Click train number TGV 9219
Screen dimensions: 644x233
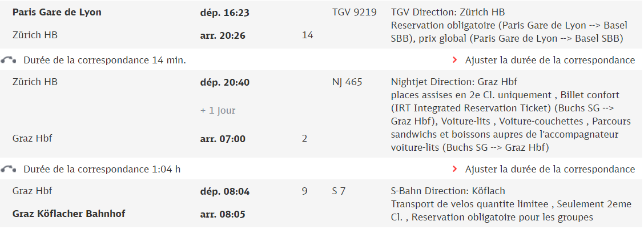354,13
